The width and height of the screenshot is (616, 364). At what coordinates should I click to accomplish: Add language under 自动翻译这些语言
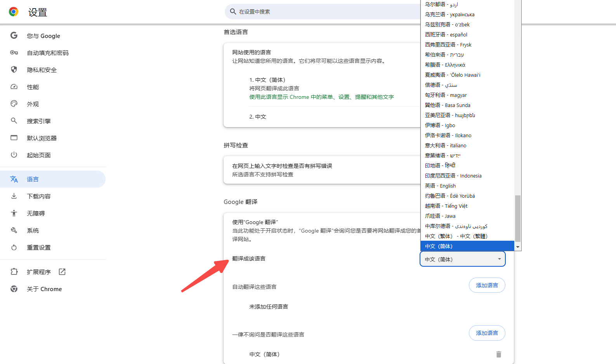487,285
